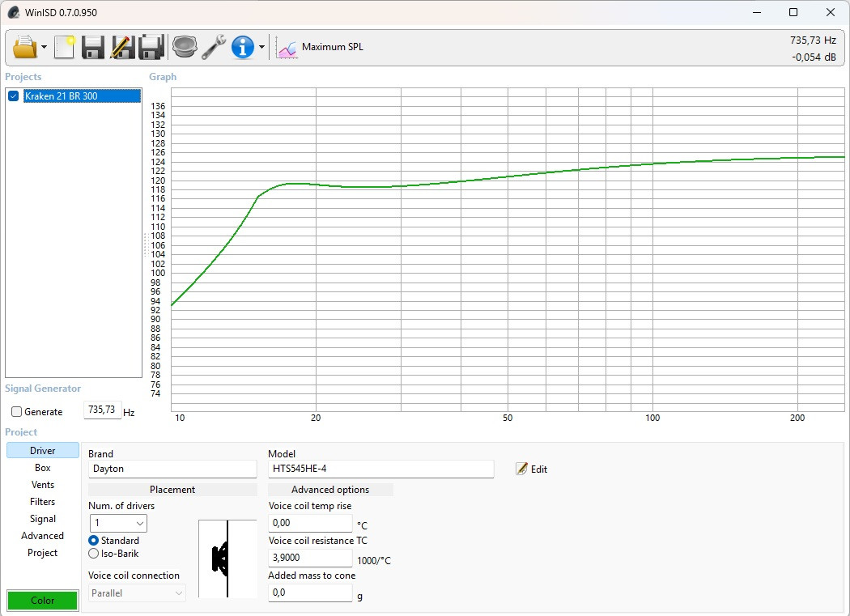
Task: Click the save all projects icon
Action: 151,47
